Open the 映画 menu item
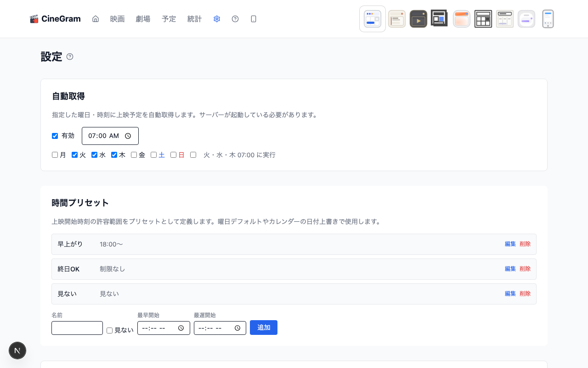The height and width of the screenshot is (368, 588). (x=117, y=19)
